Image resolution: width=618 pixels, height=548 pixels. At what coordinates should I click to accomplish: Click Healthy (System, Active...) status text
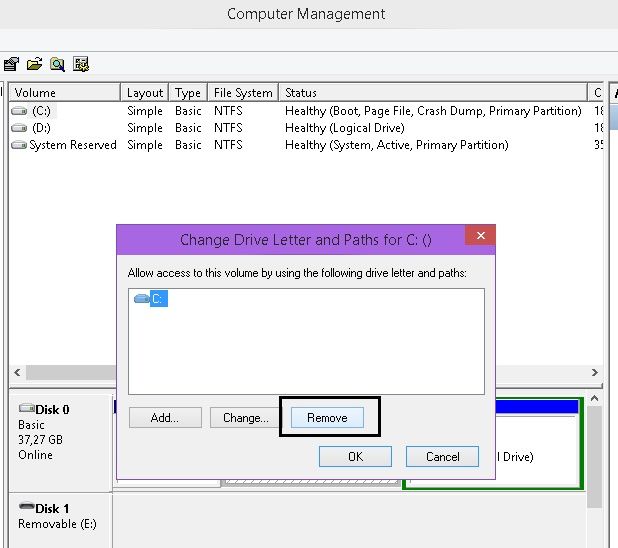(x=396, y=145)
